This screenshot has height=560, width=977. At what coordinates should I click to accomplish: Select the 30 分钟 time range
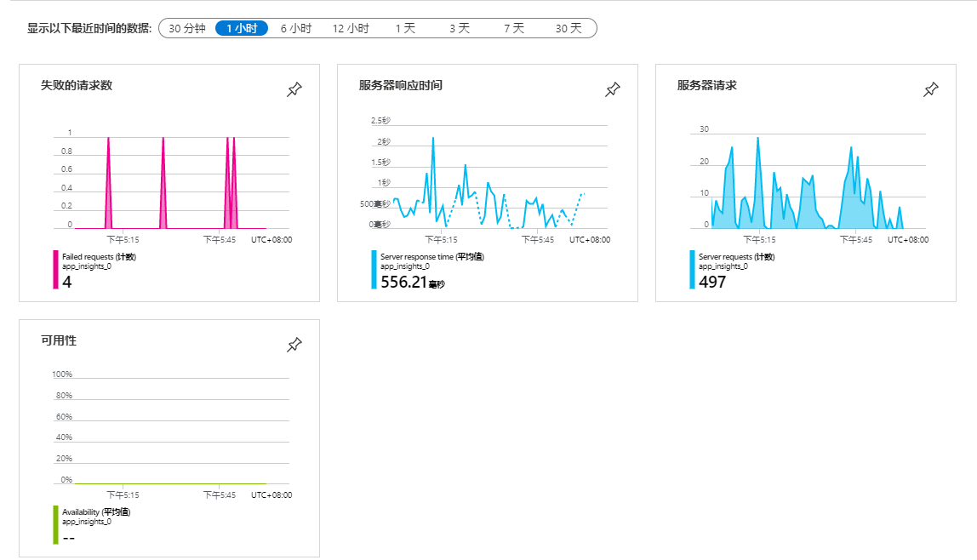(187, 29)
